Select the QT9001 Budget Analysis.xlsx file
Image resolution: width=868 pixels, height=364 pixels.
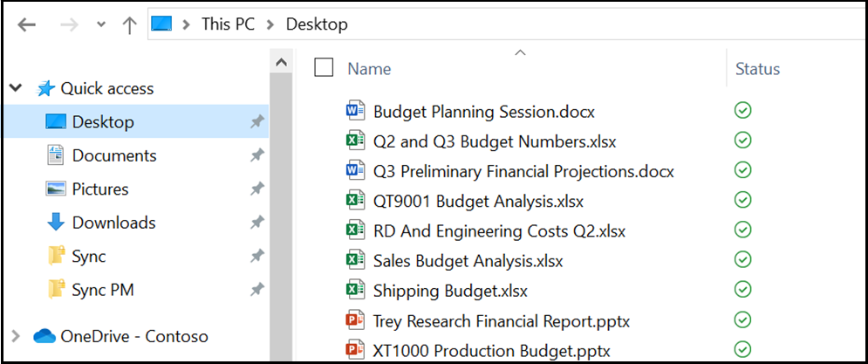(478, 201)
